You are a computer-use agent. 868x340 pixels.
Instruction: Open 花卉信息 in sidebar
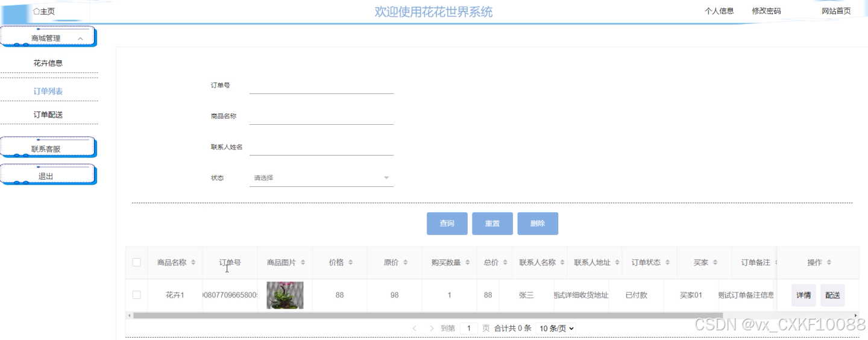pyautogui.click(x=48, y=63)
